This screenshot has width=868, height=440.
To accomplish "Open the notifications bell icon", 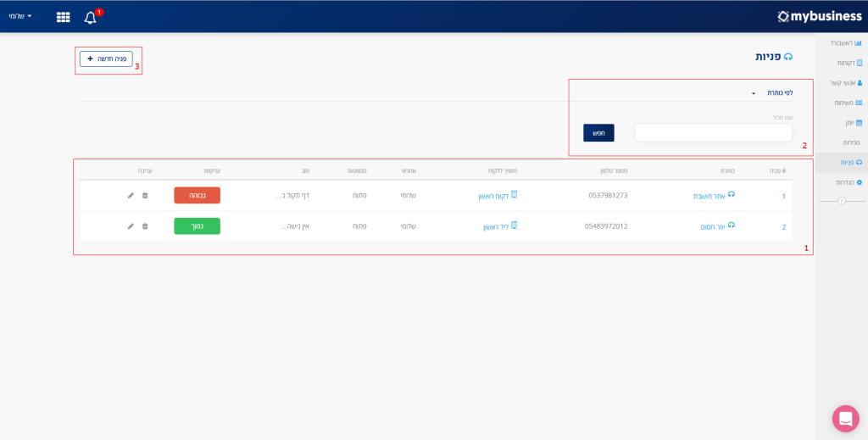I will tap(90, 17).
